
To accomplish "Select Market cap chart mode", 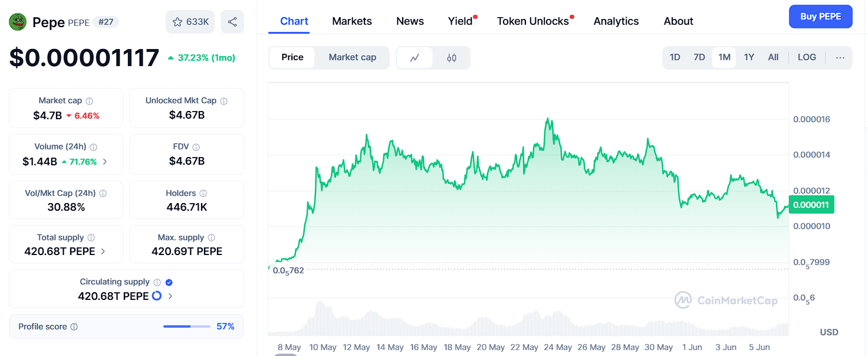I will click(x=353, y=57).
